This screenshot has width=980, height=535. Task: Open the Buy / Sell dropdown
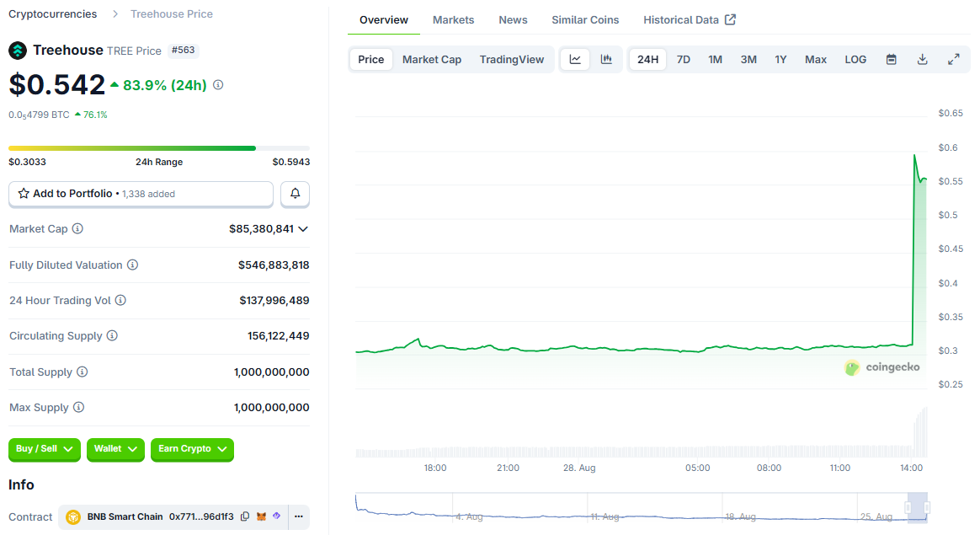click(45, 449)
